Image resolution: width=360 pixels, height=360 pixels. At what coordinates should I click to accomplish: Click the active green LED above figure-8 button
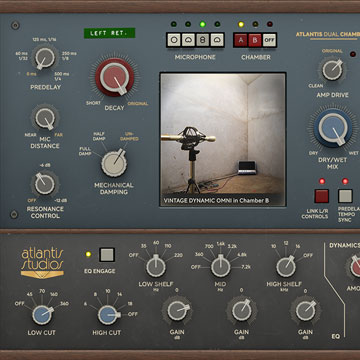[x=203, y=24]
